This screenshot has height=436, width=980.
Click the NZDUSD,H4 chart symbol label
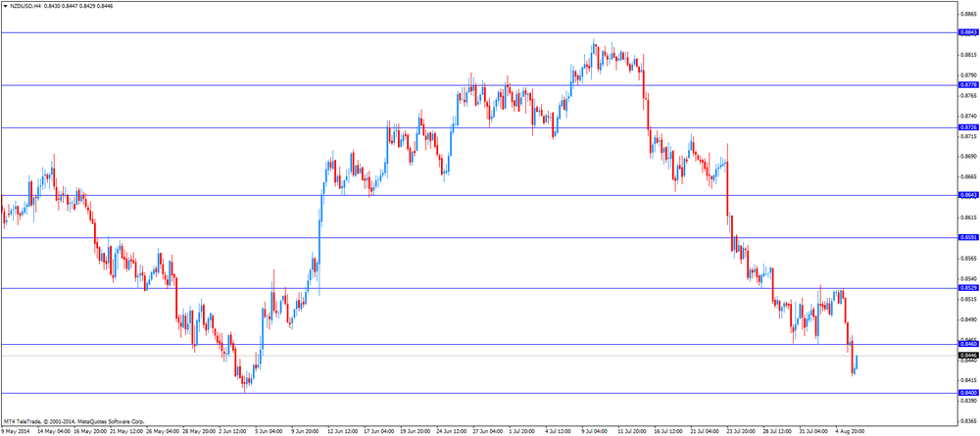[25, 6]
